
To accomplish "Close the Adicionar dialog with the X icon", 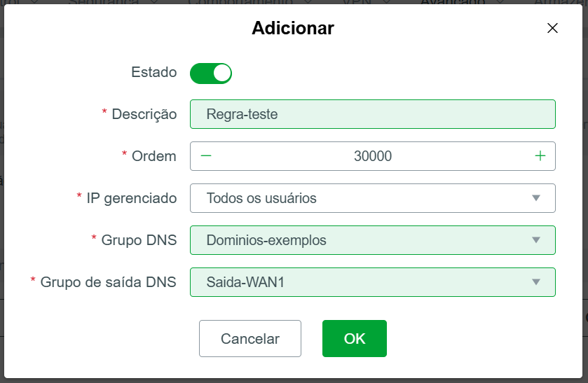I will coord(552,28).
